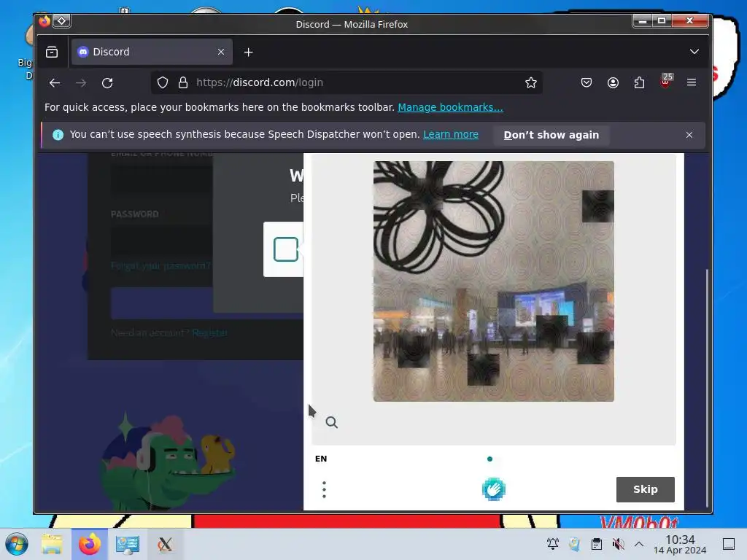
Task: Open the Forgot your password link
Action: tap(160, 265)
